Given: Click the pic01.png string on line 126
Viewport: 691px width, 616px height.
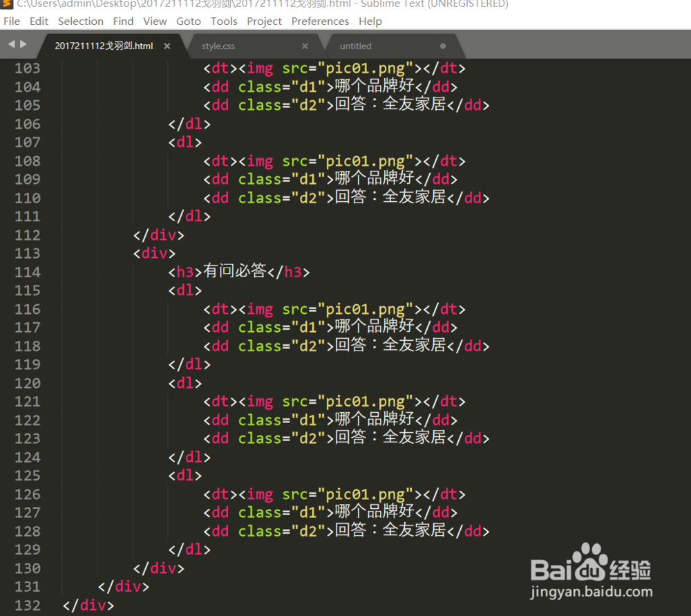Looking at the screenshot, I should (366, 495).
